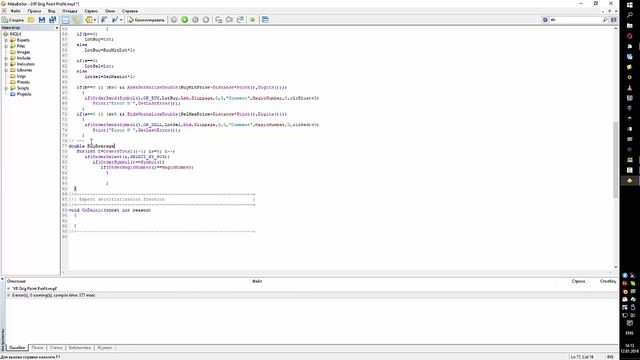Image resolution: width=640 pixels, height=360 pixels.
Task: Expand the Files folder node
Action: pos(6,46)
